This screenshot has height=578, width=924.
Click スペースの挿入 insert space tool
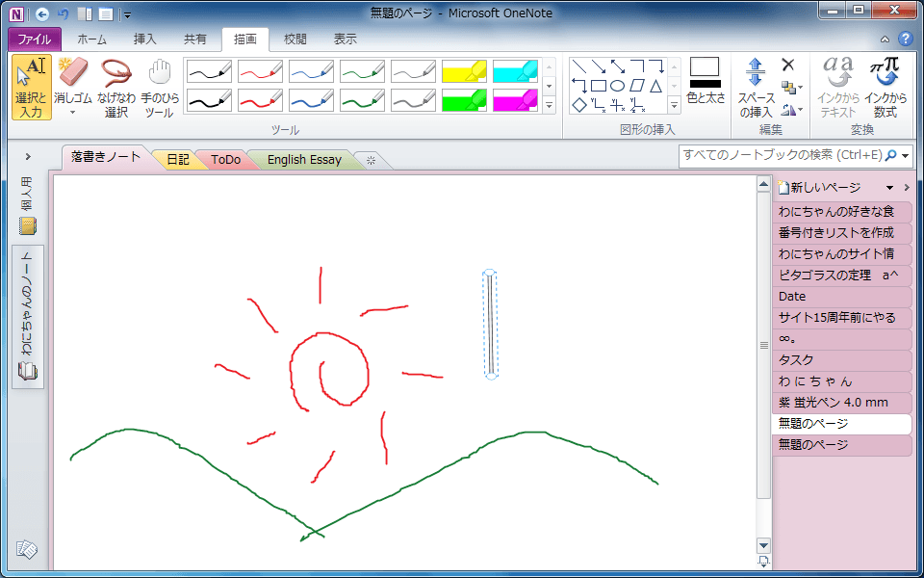(755, 88)
